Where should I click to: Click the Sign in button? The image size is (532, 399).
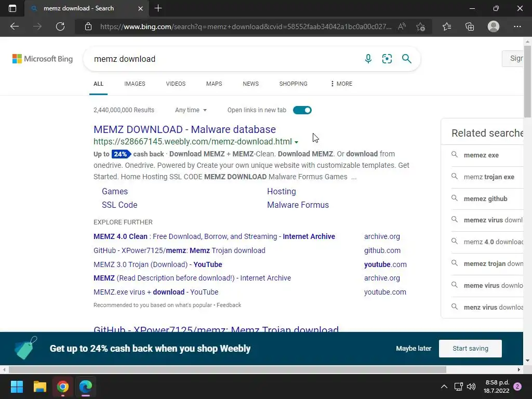coord(513,58)
